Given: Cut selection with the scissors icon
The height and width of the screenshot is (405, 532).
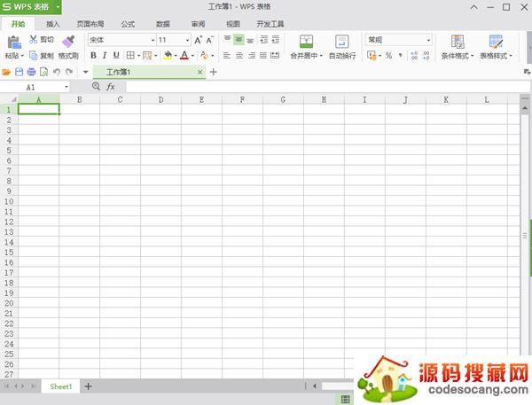Looking at the screenshot, I should tap(33, 39).
